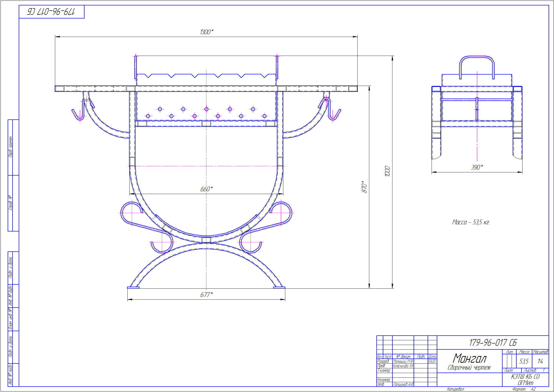Click the date cell 05.08.2015

point(432,361)
